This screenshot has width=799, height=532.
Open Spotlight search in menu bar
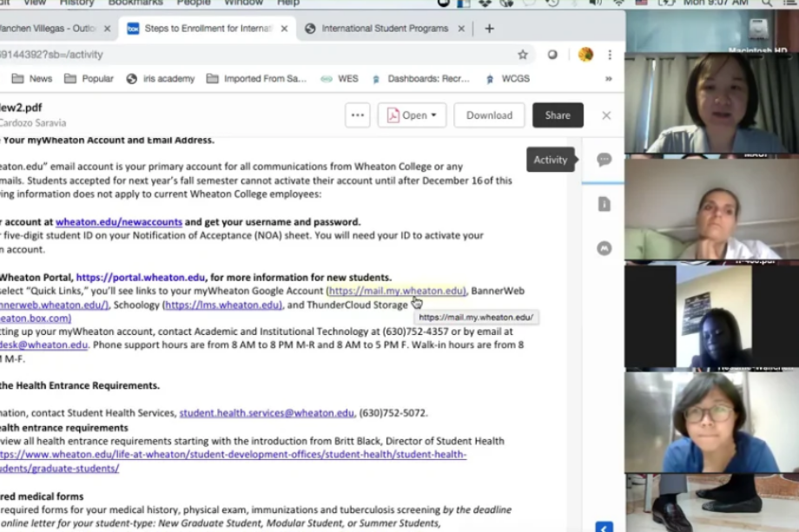coord(766,3)
